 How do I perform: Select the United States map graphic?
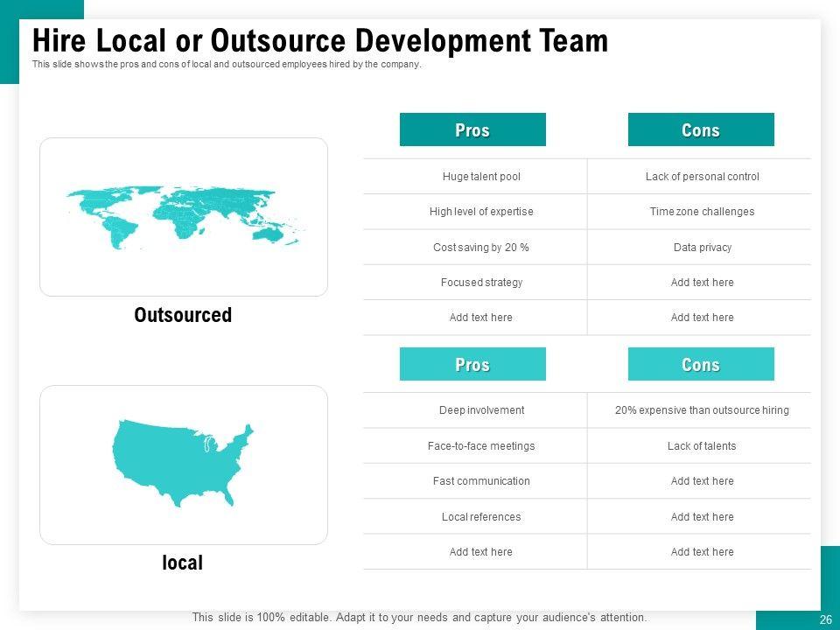(x=182, y=463)
